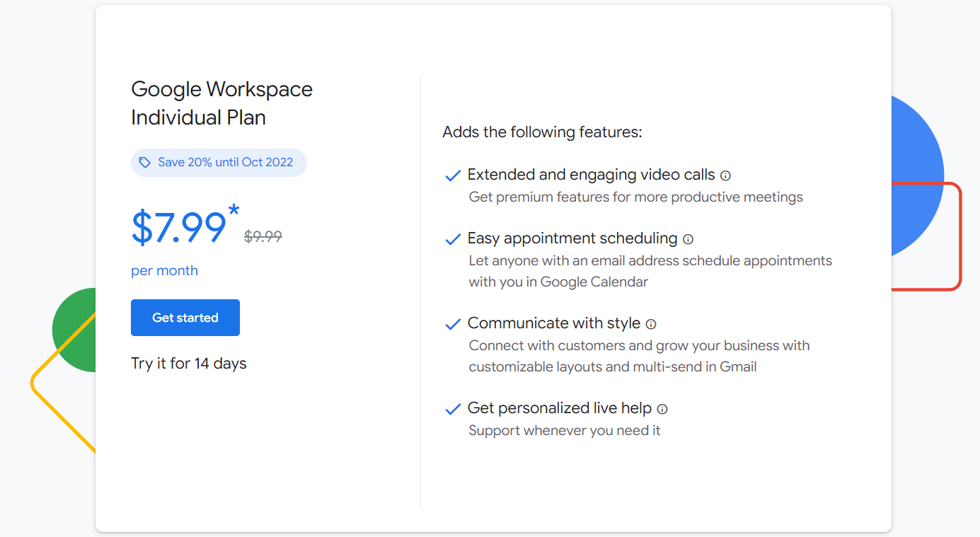Open info icon beside Easy appointment scheduling

pyautogui.click(x=688, y=239)
